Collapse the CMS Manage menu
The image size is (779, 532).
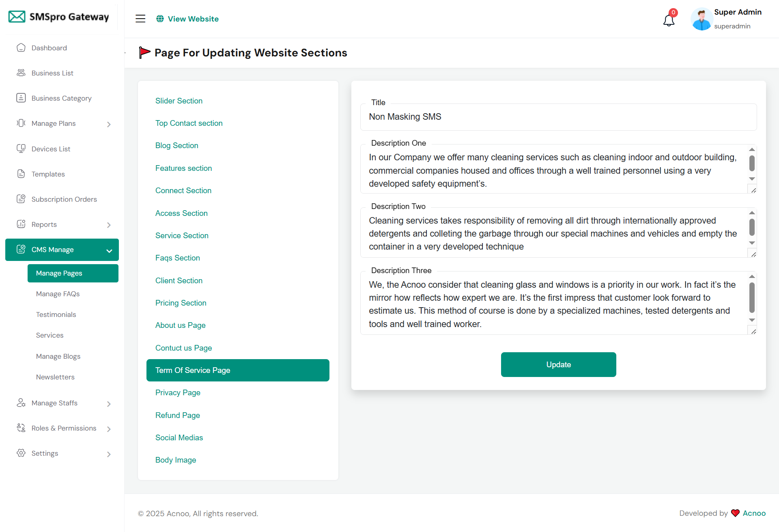pos(109,250)
